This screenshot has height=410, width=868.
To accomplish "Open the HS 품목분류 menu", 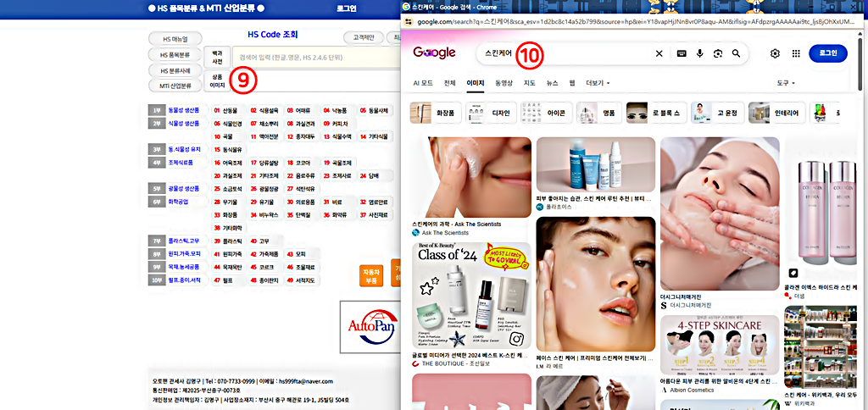I will (175, 55).
